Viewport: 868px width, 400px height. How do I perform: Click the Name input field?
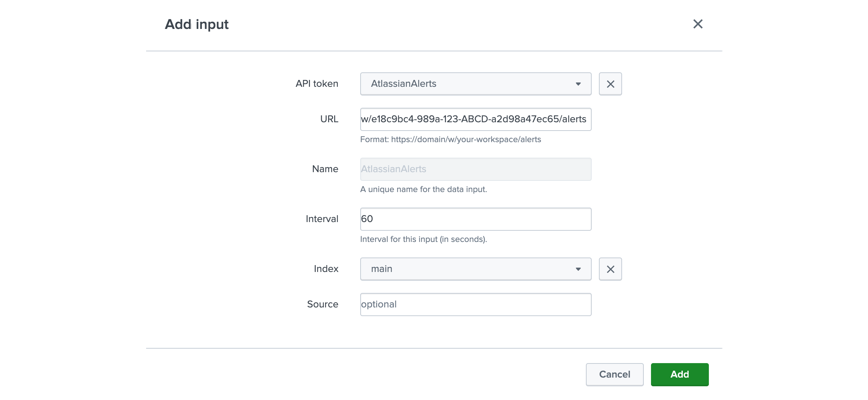pyautogui.click(x=475, y=169)
